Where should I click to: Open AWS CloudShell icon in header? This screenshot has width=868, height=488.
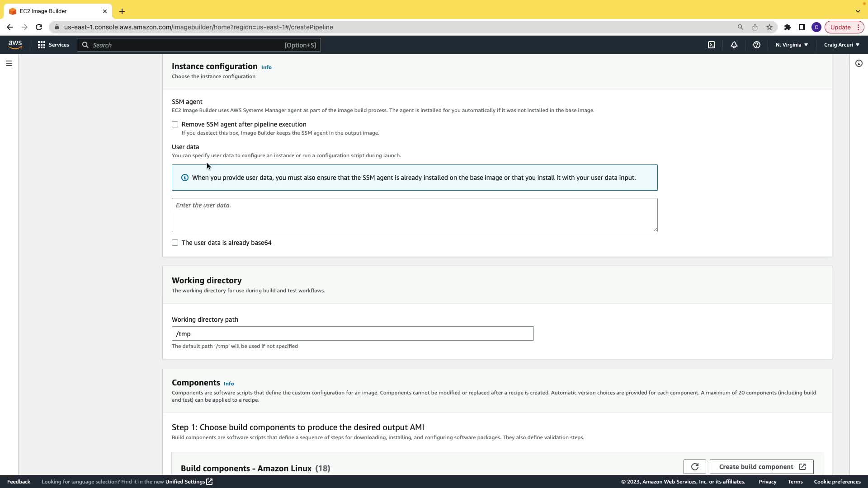(712, 45)
